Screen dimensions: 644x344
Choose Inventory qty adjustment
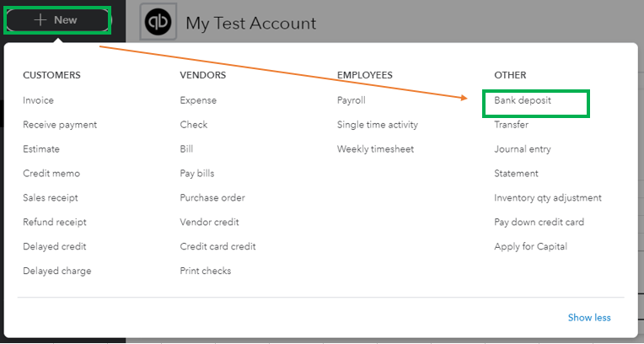click(548, 198)
